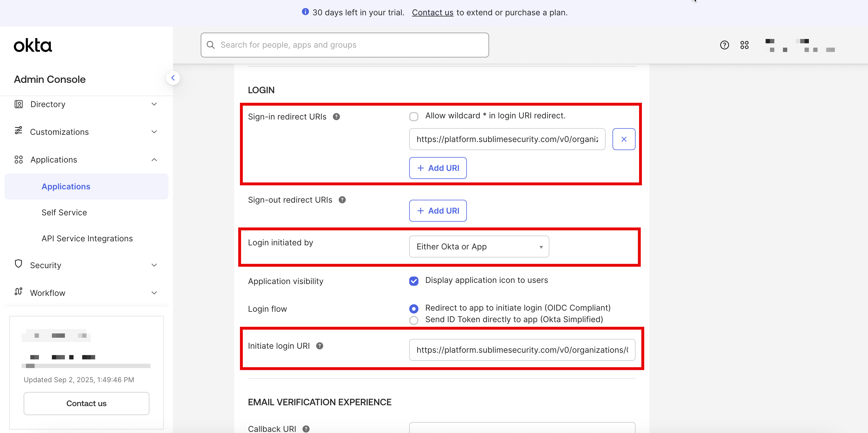The image size is (868, 433).
Task: Expand the Directory menu chevron
Action: tap(154, 104)
